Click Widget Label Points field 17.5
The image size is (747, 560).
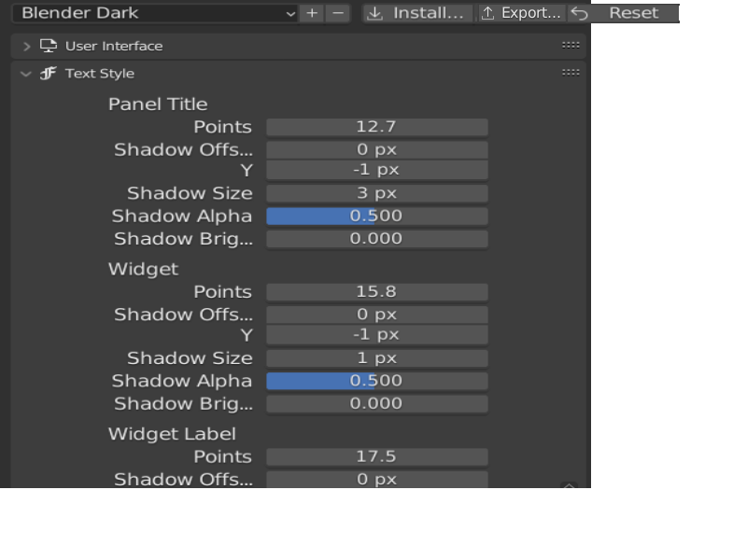click(377, 456)
